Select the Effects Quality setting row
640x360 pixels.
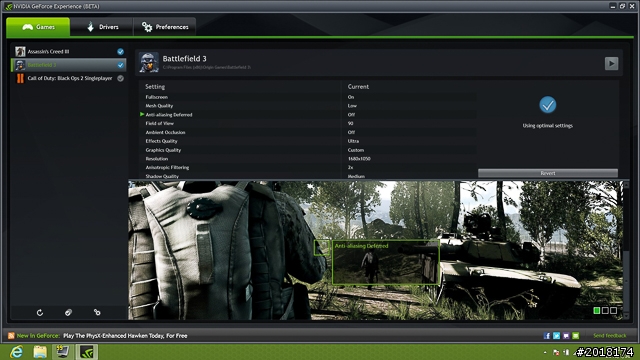click(308, 141)
